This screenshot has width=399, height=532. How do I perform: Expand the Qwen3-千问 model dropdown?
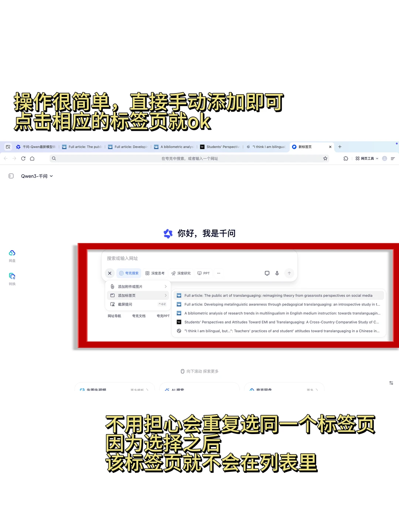pyautogui.click(x=37, y=176)
